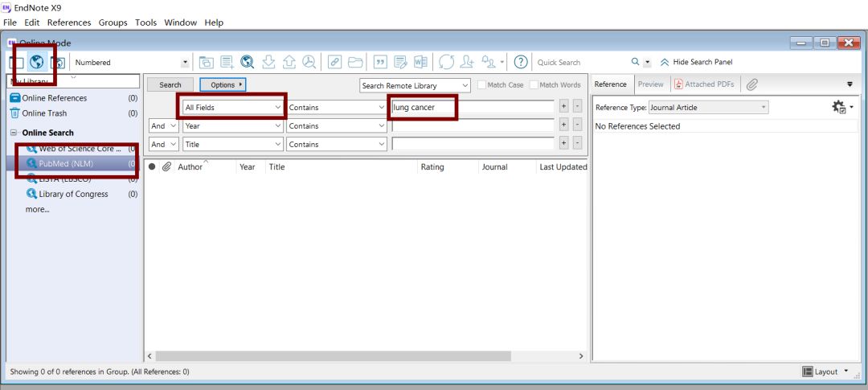Remove Title search row with minus button
The height and width of the screenshot is (390, 868).
point(577,143)
